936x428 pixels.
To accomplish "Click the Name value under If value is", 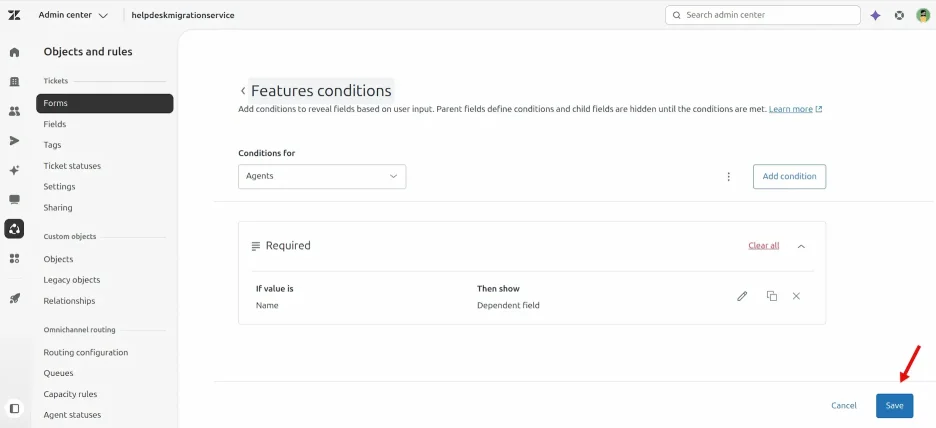I will (x=267, y=306).
